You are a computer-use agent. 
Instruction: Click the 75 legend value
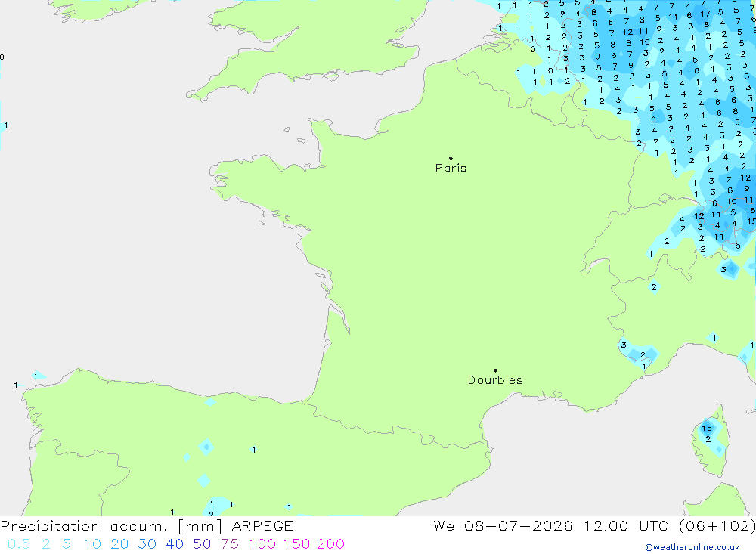click(230, 544)
